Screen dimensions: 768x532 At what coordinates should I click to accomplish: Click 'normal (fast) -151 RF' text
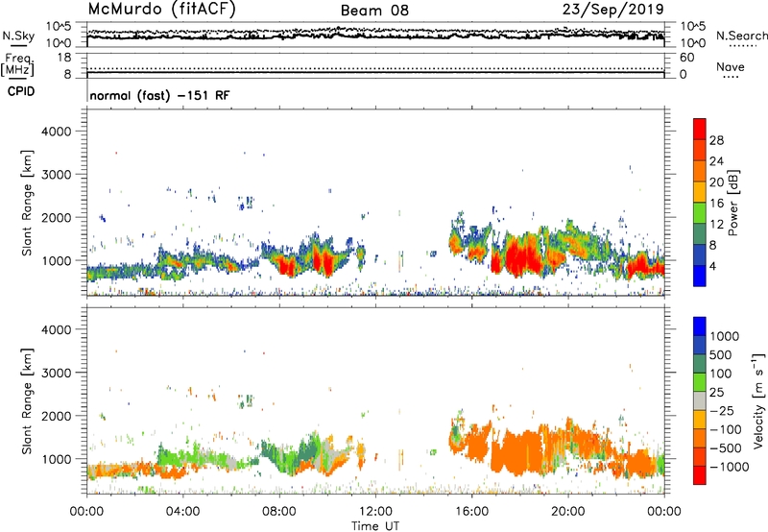pos(159,95)
